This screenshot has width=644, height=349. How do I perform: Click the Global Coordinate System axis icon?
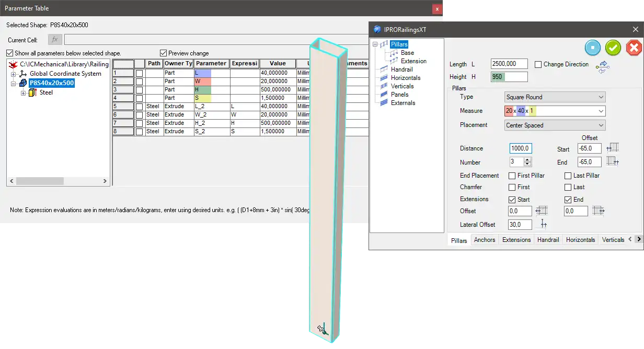[23, 74]
